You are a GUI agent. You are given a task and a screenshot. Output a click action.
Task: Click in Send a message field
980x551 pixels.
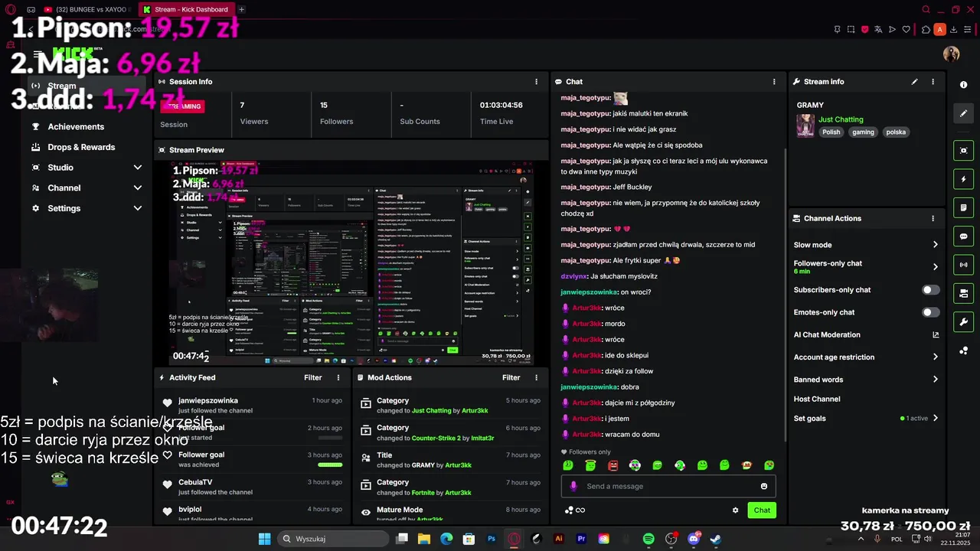[670, 486]
